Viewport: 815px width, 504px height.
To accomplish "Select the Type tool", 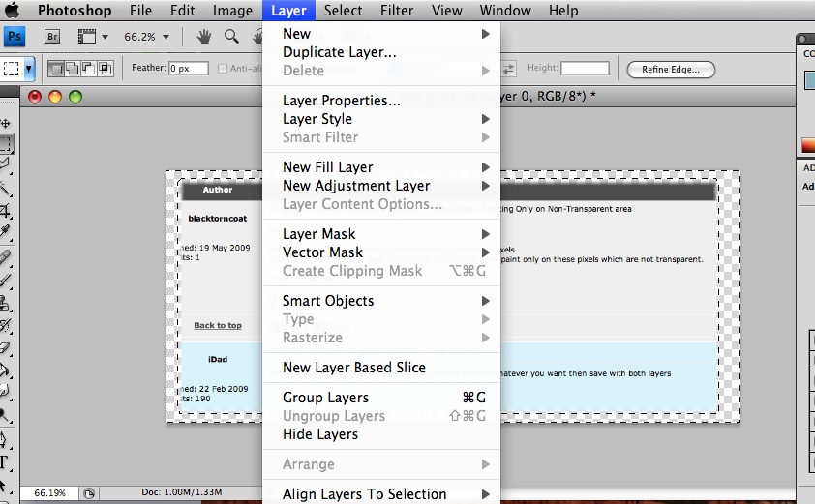I will point(6,462).
